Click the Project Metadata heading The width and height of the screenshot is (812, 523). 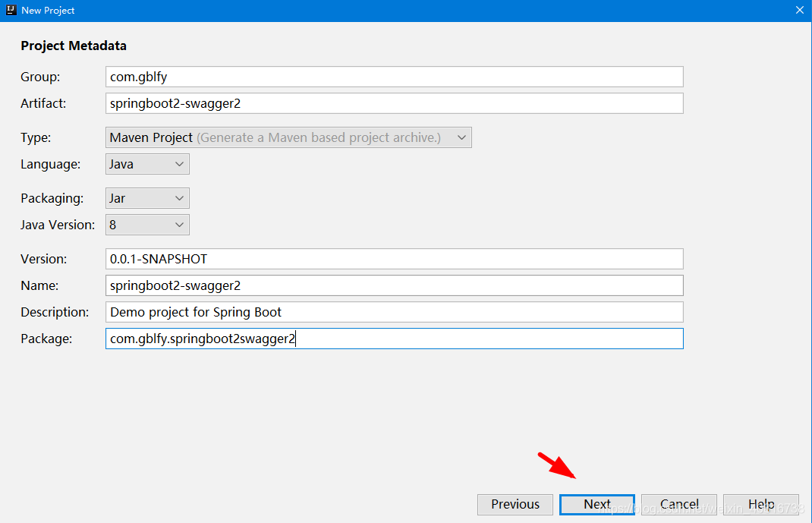pyautogui.click(x=74, y=46)
